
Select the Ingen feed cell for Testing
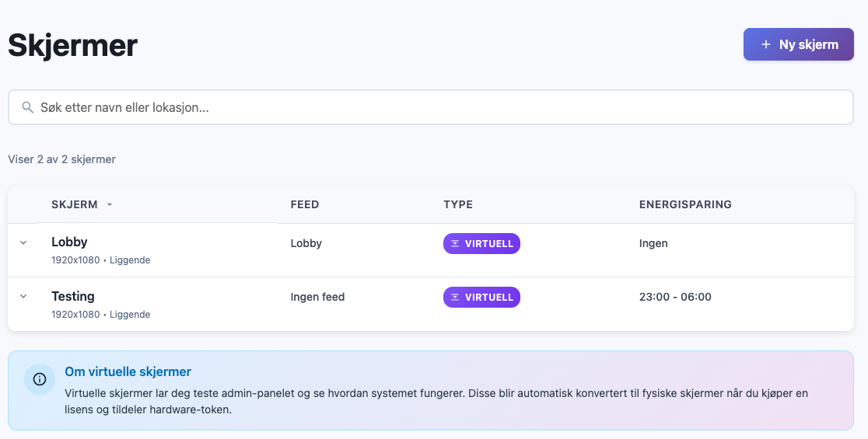click(317, 297)
